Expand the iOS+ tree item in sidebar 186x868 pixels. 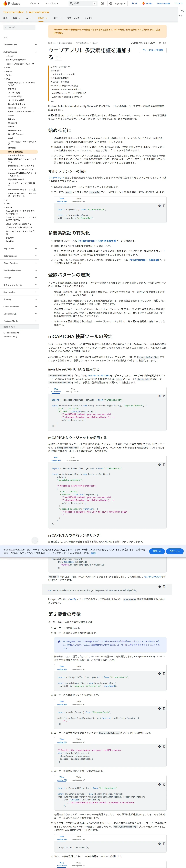[4, 68]
